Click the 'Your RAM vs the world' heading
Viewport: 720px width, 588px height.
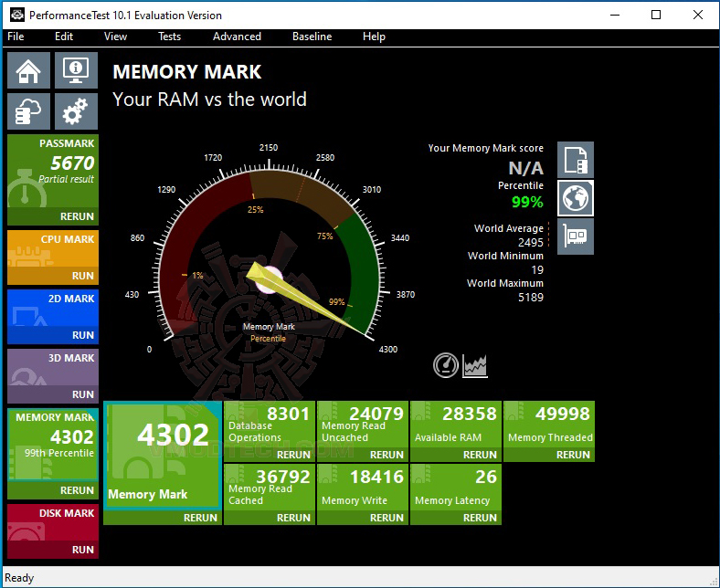pos(209,100)
